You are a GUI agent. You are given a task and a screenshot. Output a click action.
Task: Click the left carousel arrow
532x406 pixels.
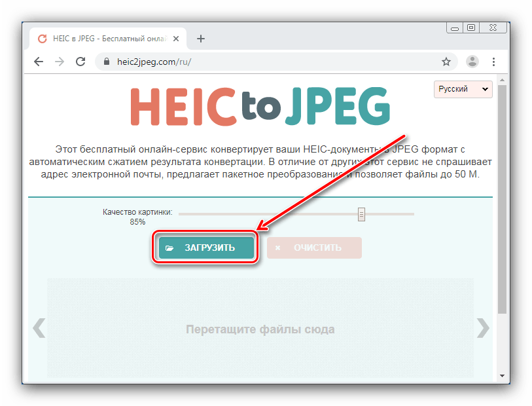pos(39,328)
